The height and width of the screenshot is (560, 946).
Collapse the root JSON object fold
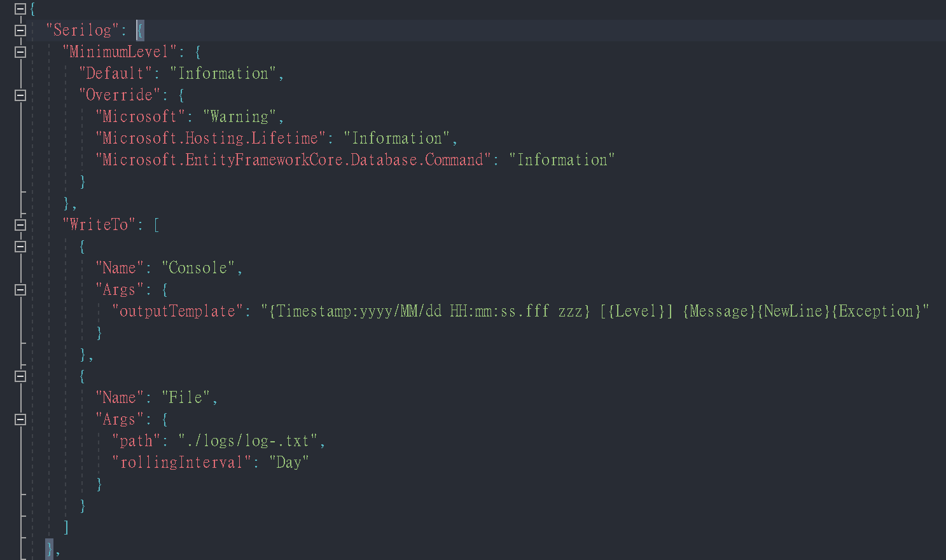[x=20, y=9]
